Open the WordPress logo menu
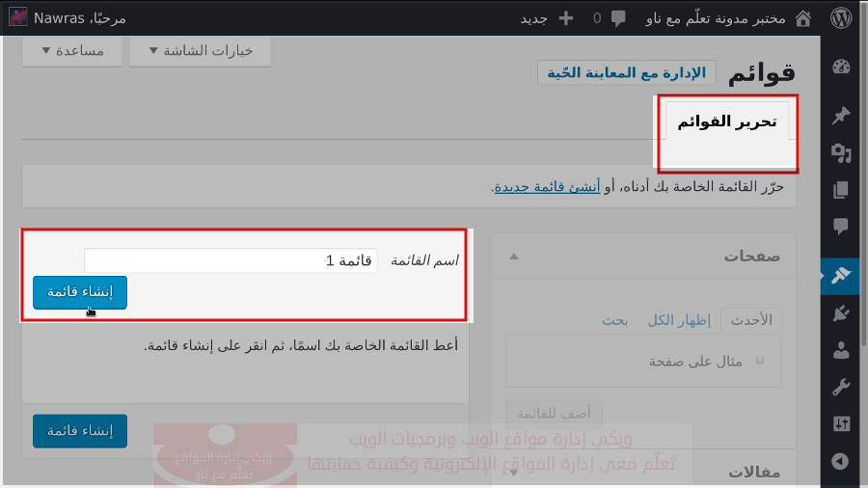Viewport: 868px width, 488px height. [x=841, y=17]
